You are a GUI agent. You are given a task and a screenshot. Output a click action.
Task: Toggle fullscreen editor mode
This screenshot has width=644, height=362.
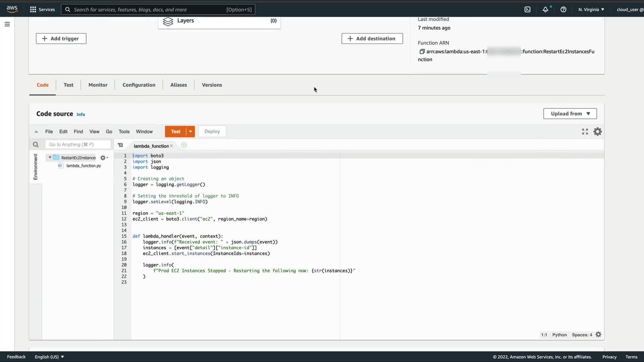(x=585, y=132)
